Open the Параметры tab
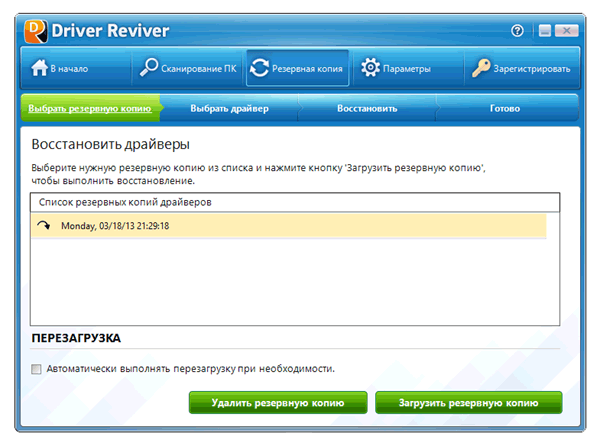 408,68
